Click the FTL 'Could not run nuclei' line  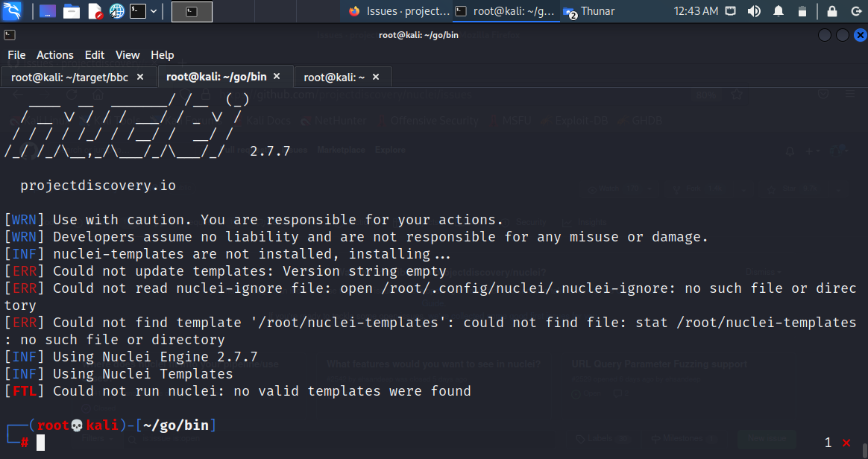(237, 391)
